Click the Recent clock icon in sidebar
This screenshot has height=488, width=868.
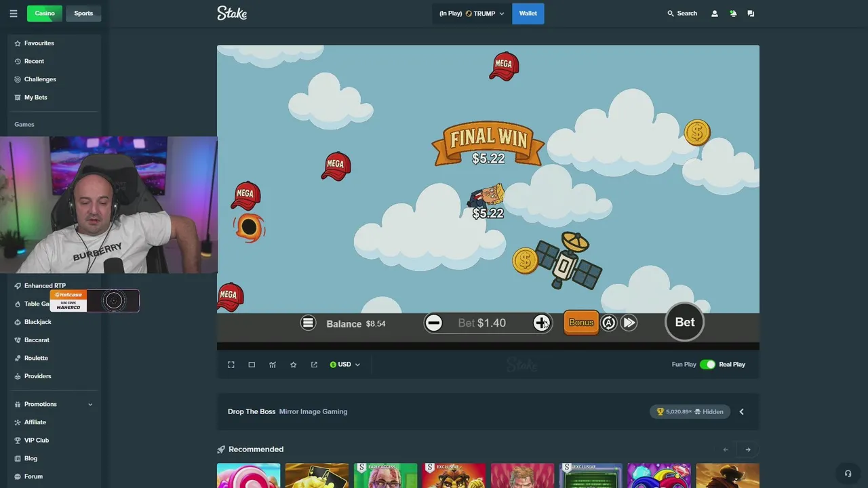(x=18, y=61)
